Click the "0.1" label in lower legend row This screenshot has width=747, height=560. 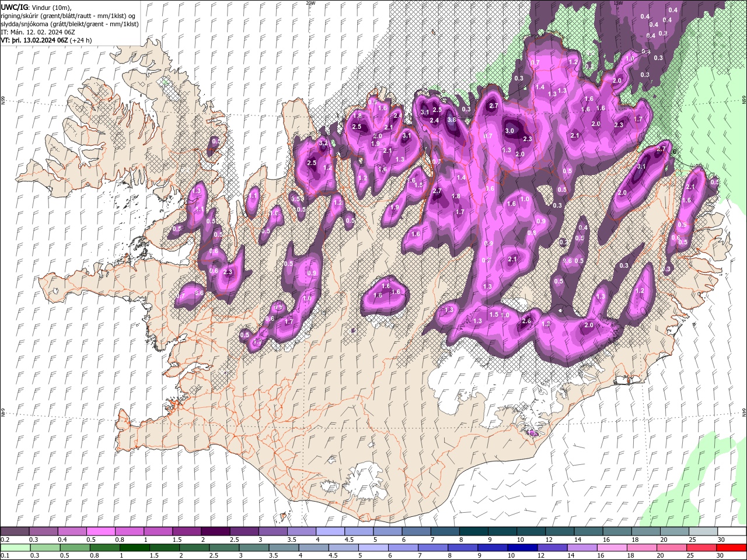pyautogui.click(x=5, y=556)
